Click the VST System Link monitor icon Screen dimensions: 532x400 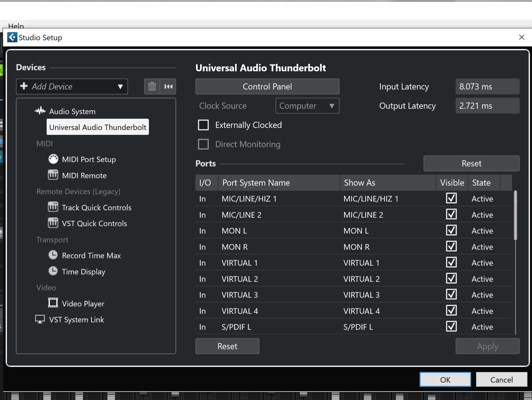[40, 319]
